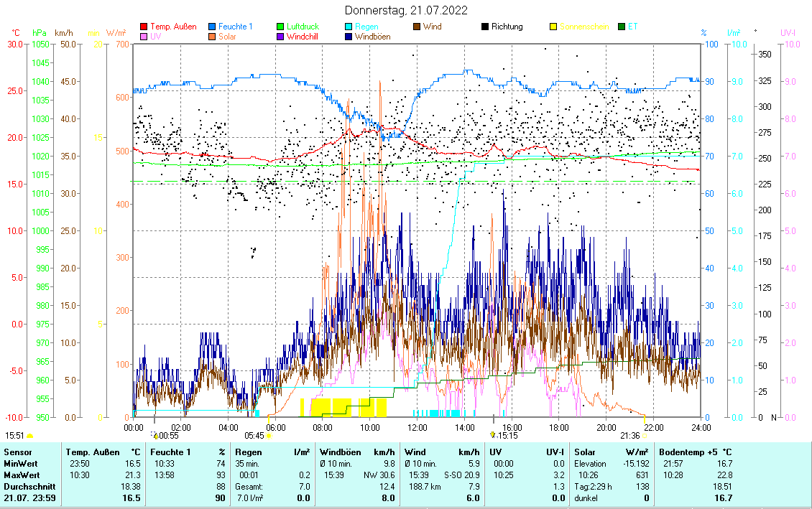Click the Bodentemp +5 °C header
The image size is (812, 509).
click(x=696, y=452)
